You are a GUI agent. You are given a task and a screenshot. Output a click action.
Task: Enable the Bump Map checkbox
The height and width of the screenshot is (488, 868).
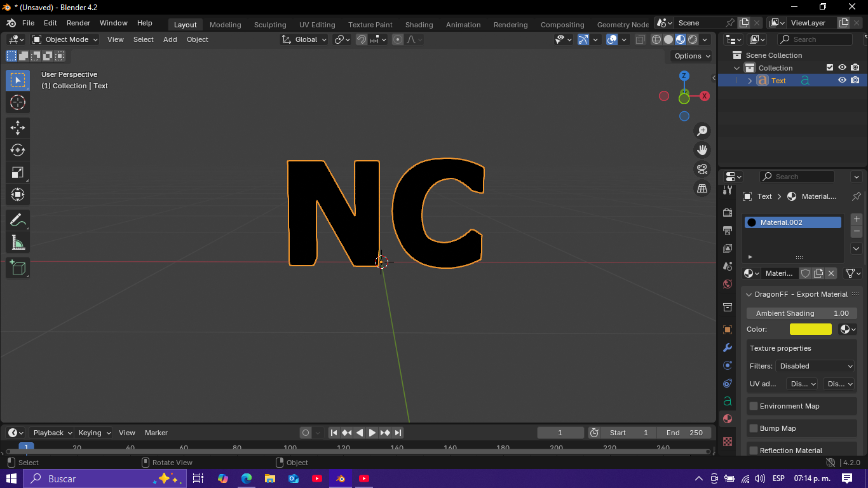click(754, 428)
